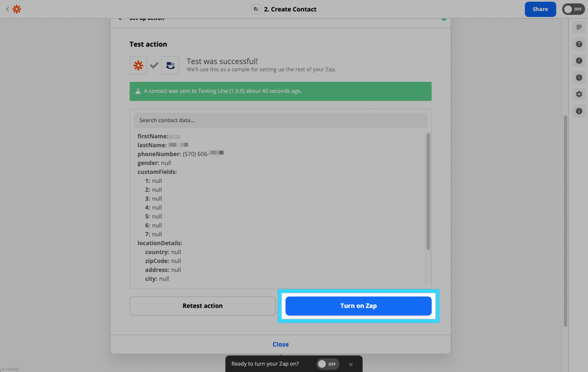
Task: Select the phoneNumber data row
Action: (x=180, y=154)
